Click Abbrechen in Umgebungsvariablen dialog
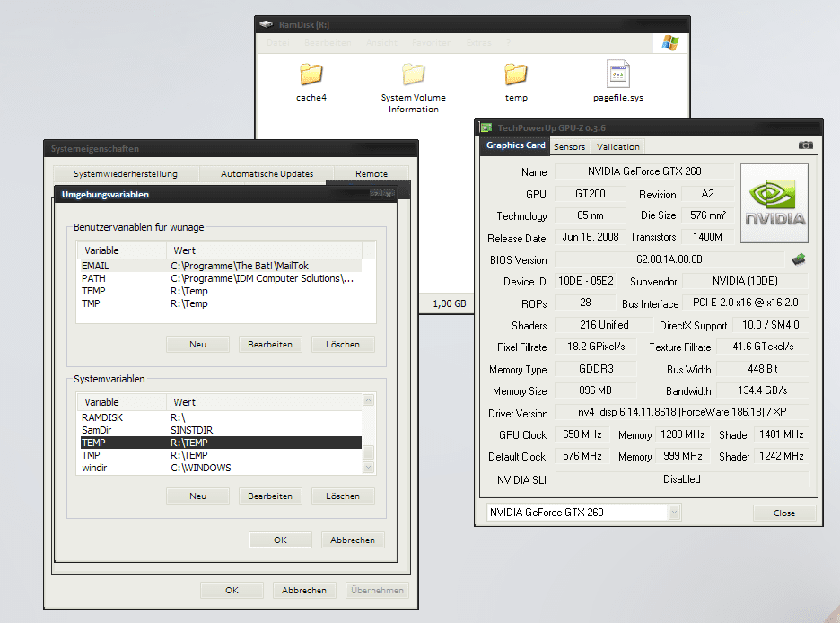Image resolution: width=840 pixels, height=623 pixels. click(x=353, y=540)
